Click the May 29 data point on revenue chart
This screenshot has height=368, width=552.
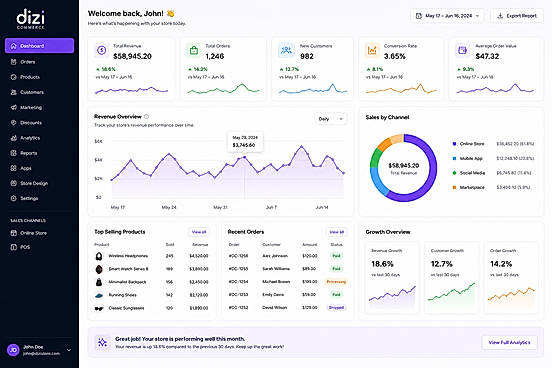244,157
